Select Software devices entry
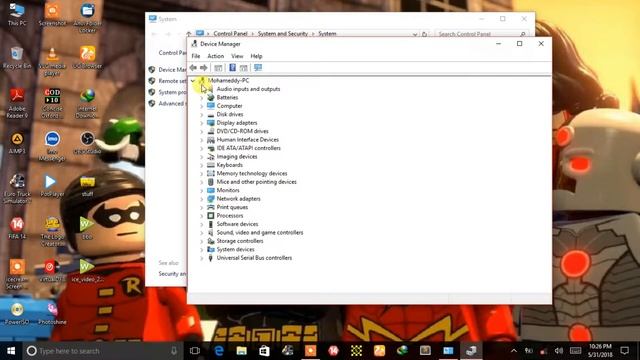 pyautogui.click(x=237, y=224)
